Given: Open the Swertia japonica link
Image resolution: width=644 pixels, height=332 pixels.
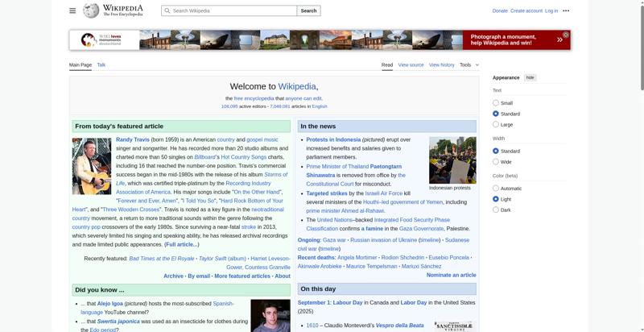Looking at the screenshot, I should pyautogui.click(x=118, y=322).
